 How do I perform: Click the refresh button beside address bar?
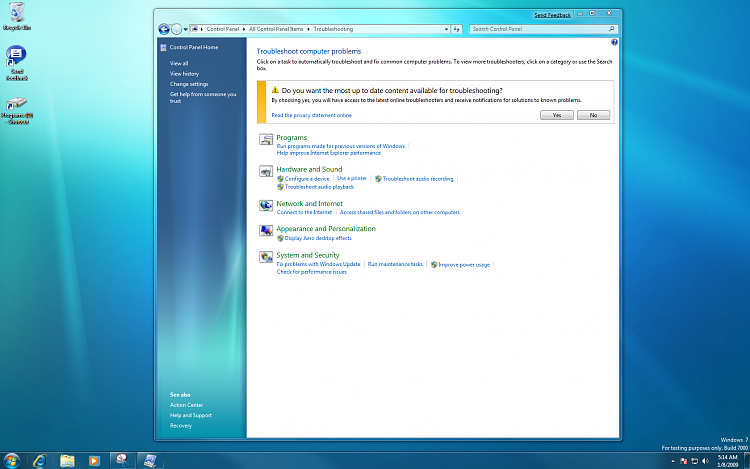457,29
